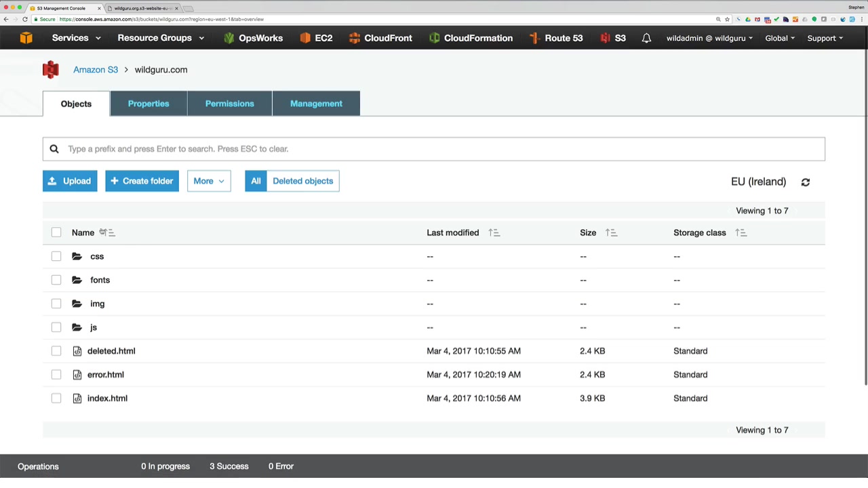Switch to the Properties tab

point(149,104)
